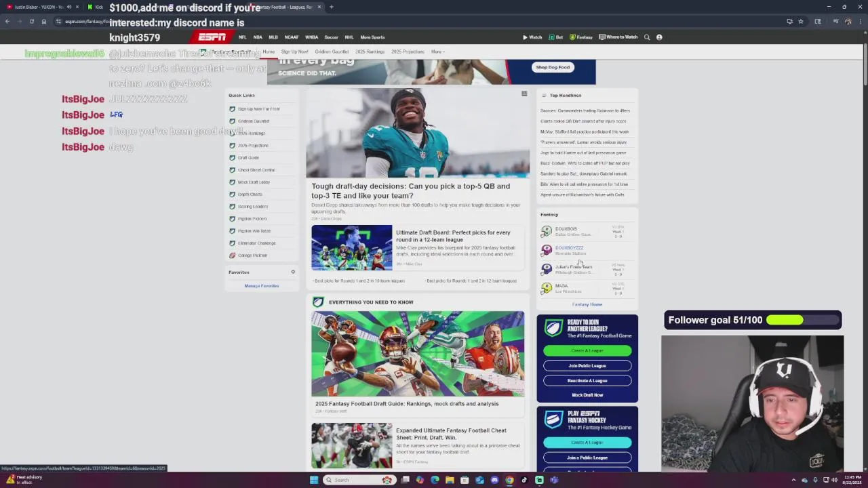This screenshot has height=488, width=868.
Task: Click the Expanded Cheat Sheet article thumbnail
Action: pos(351,445)
